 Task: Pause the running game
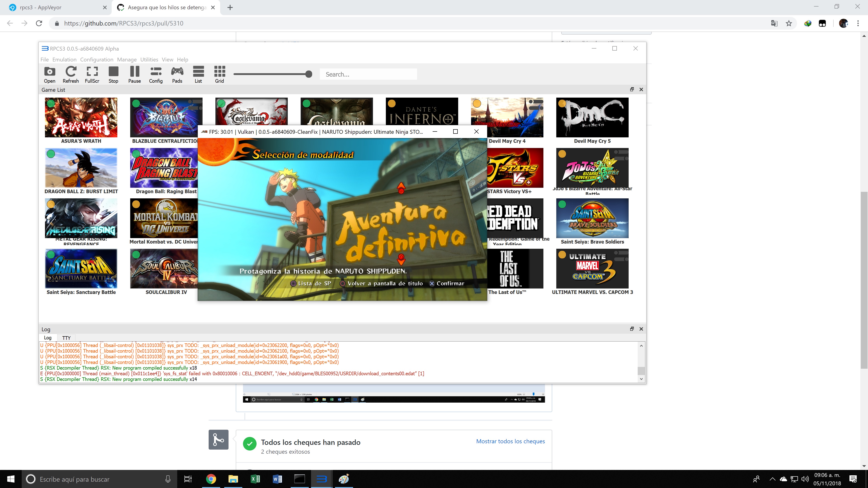pyautogui.click(x=134, y=74)
